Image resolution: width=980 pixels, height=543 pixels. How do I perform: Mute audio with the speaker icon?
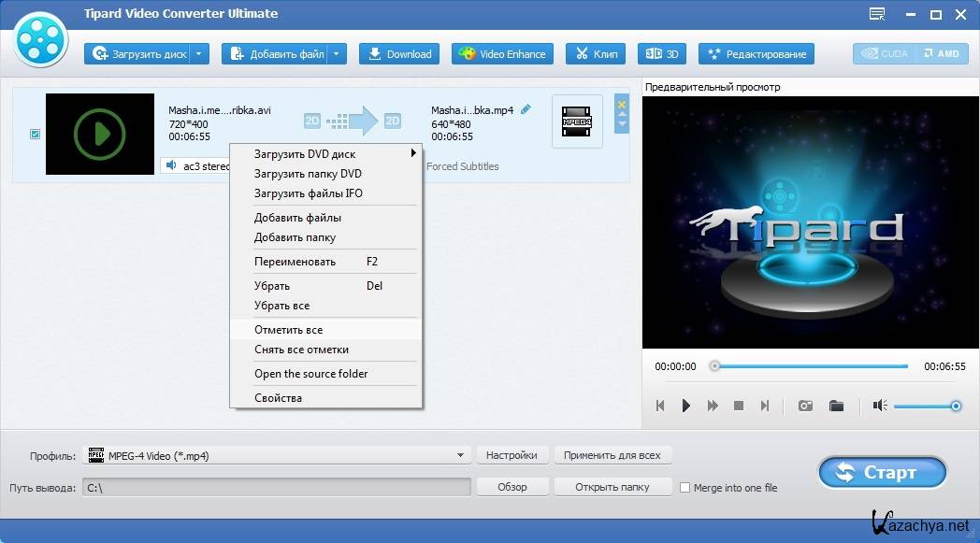tap(879, 406)
